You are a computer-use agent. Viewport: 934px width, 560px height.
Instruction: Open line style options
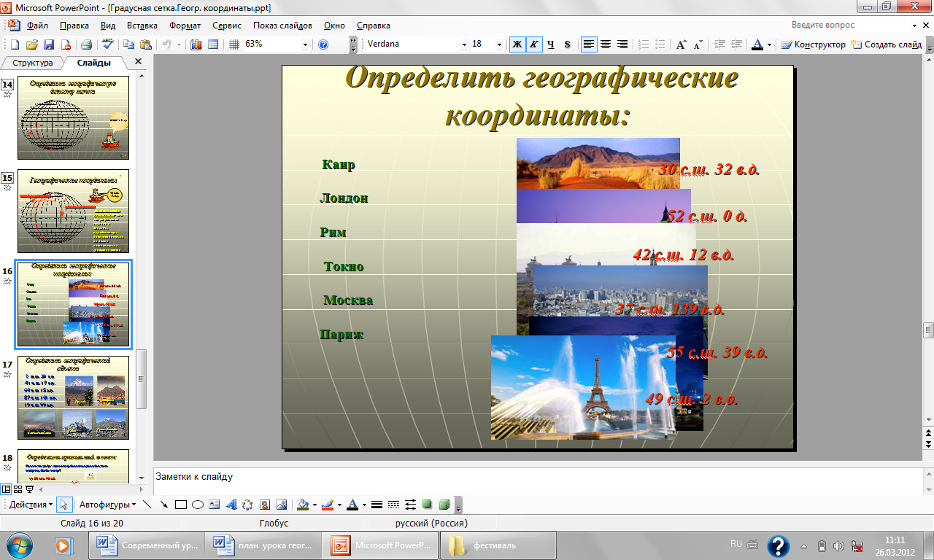(x=377, y=505)
